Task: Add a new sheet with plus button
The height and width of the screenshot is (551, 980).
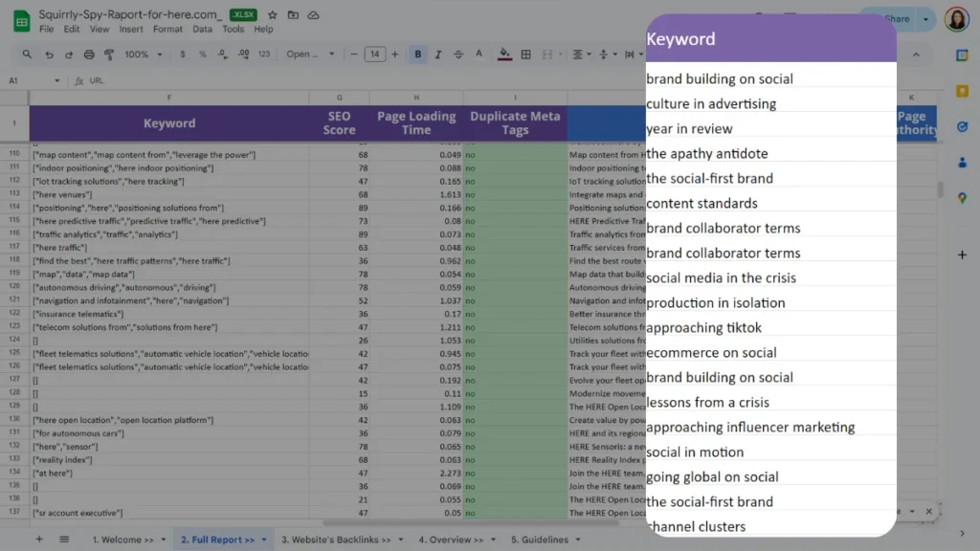Action: coord(39,540)
